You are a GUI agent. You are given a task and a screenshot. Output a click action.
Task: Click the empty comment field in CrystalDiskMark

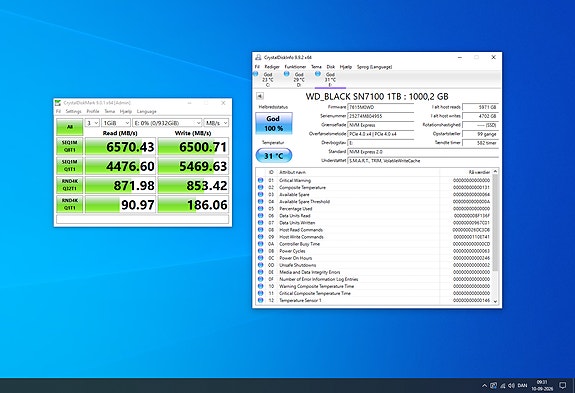[142, 219]
